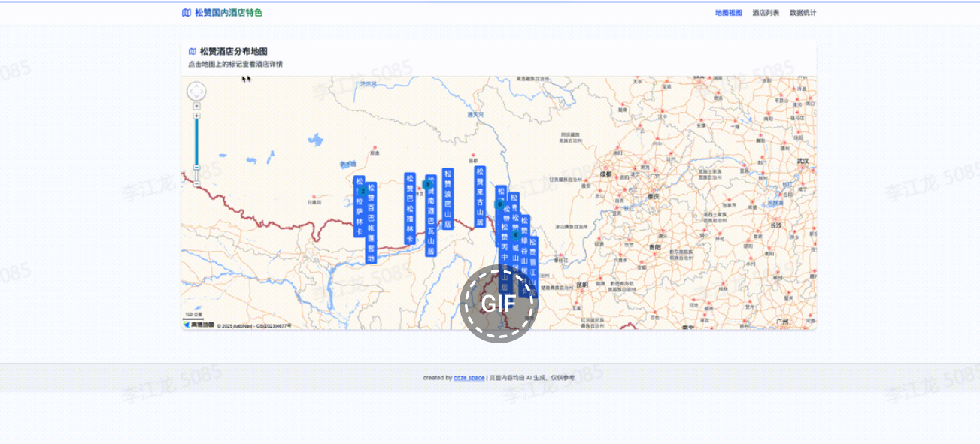Screen dimensions: 980x444
Task: Click the map logo icon beside 松赞国内酒店特色
Action: tap(187, 13)
